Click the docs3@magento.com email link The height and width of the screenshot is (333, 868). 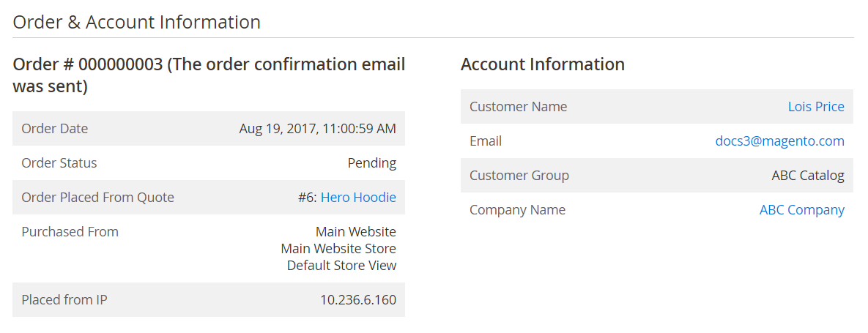(780, 141)
